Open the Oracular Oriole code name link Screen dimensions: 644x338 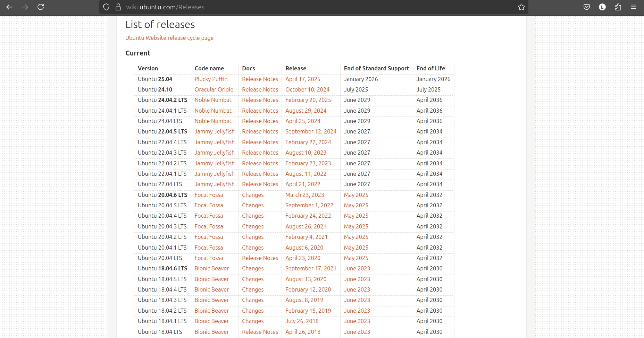pos(214,89)
